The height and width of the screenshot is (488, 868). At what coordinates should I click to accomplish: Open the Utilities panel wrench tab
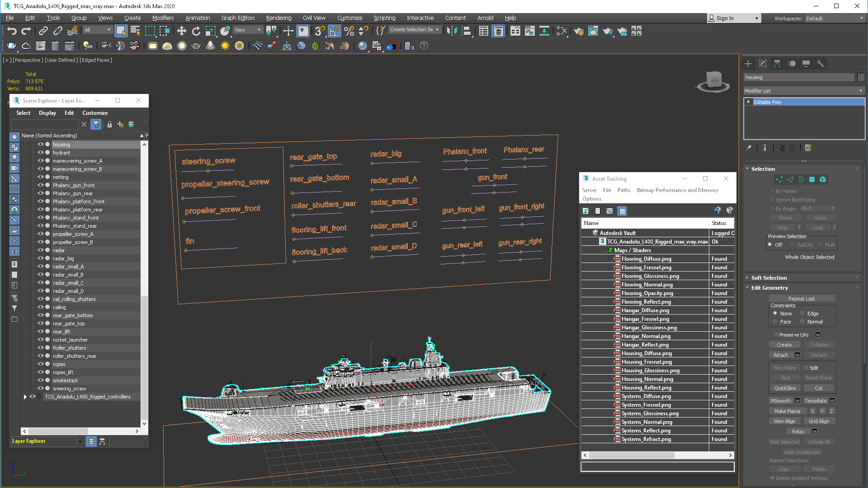click(x=821, y=64)
